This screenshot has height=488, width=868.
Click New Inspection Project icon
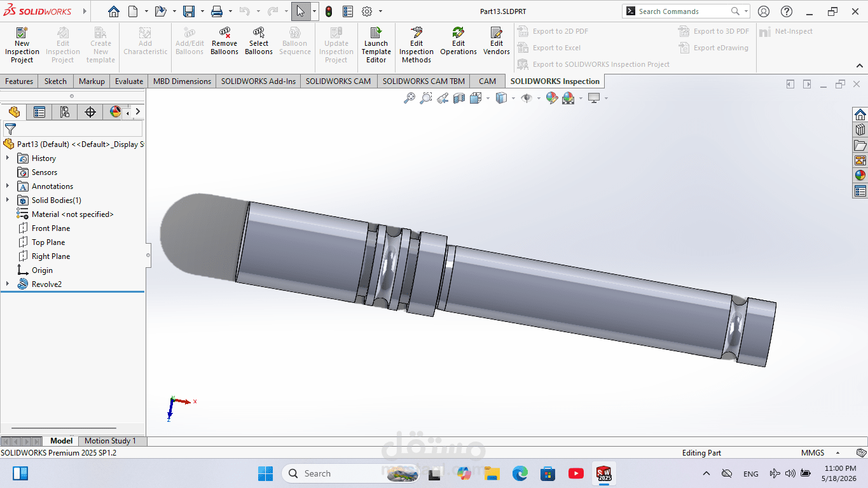pos(22,45)
